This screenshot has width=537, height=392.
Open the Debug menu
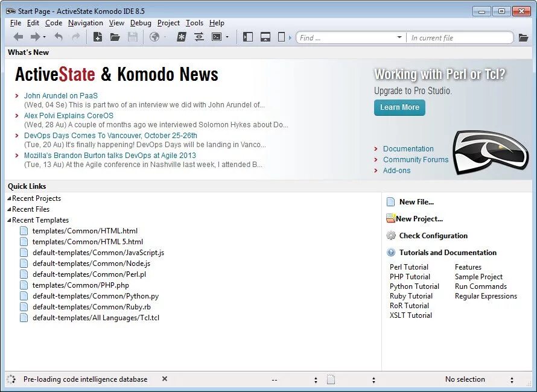141,23
